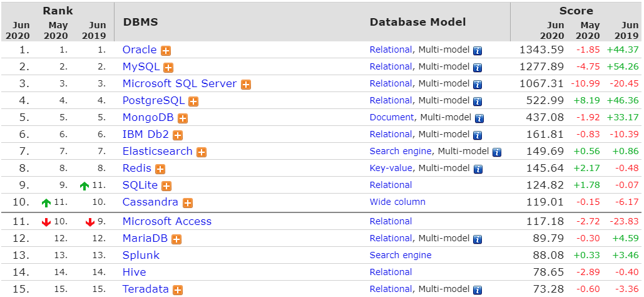Click the PostgreSQL monthly change +8.19
The image size is (644, 297).
588,100
